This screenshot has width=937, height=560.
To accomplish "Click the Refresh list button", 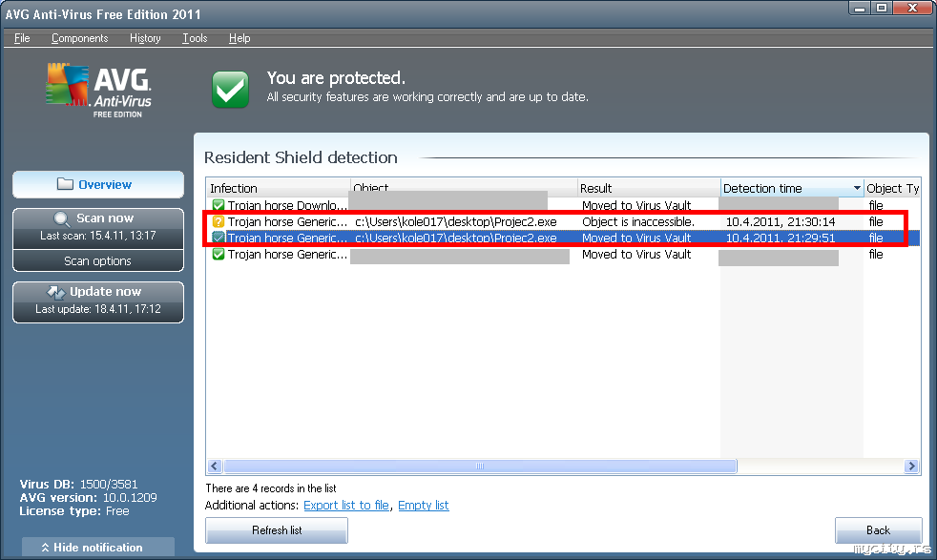I will [x=277, y=530].
